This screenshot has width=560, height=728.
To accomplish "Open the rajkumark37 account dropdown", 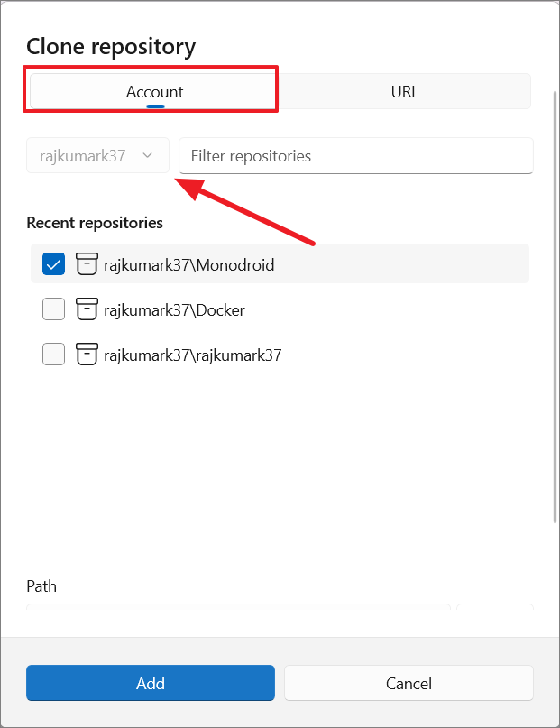I will coord(95,155).
